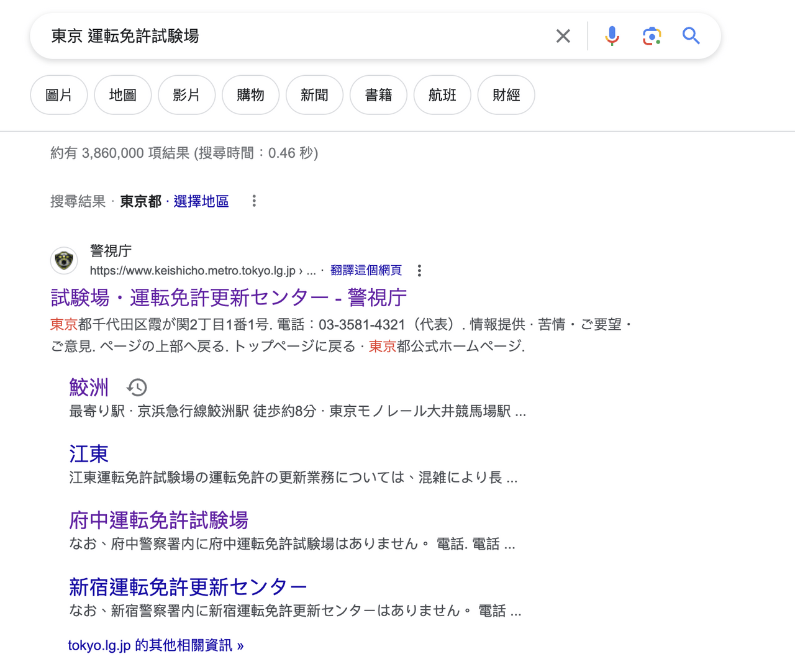Switch to the 財經 filter tab

pos(507,95)
